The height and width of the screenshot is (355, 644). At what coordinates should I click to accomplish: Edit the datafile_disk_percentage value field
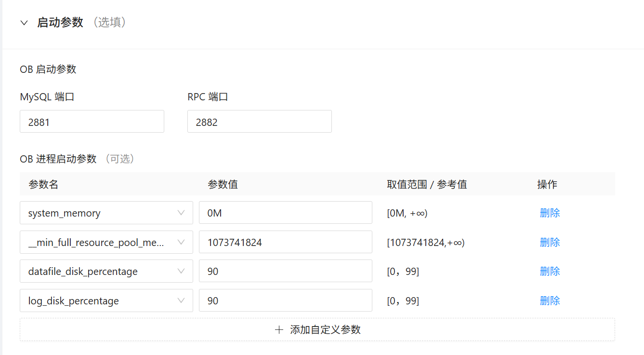[285, 271]
